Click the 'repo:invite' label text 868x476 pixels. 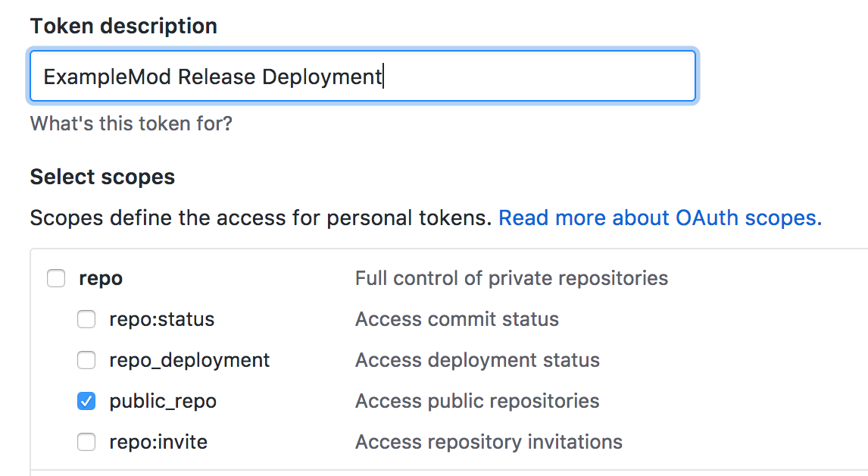click(158, 442)
